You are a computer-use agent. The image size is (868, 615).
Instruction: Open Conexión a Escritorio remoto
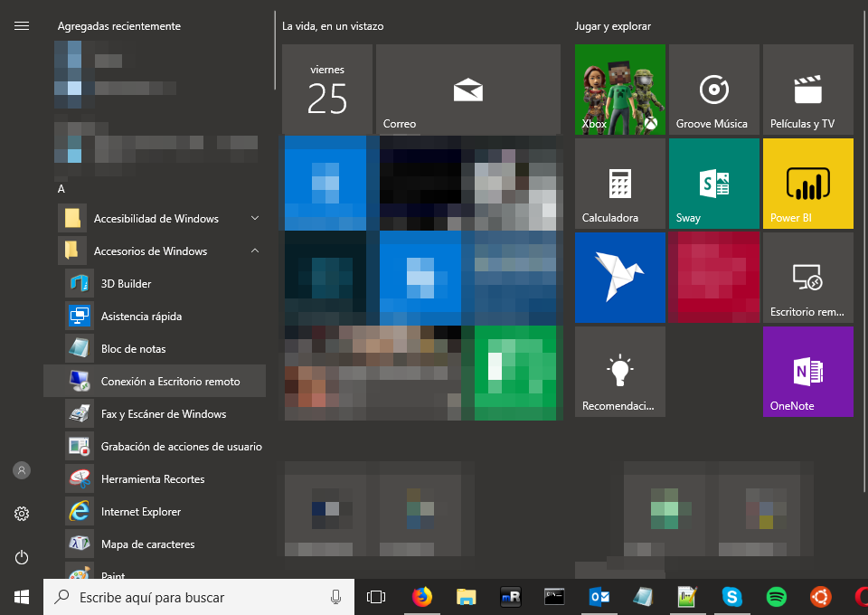pyautogui.click(x=155, y=382)
